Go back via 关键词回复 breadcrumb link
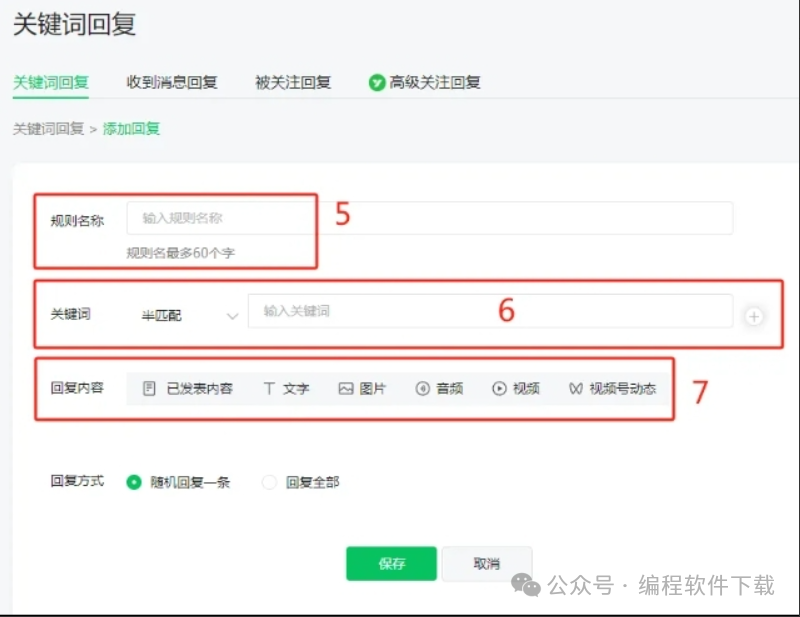The width and height of the screenshot is (800, 617). point(48,129)
